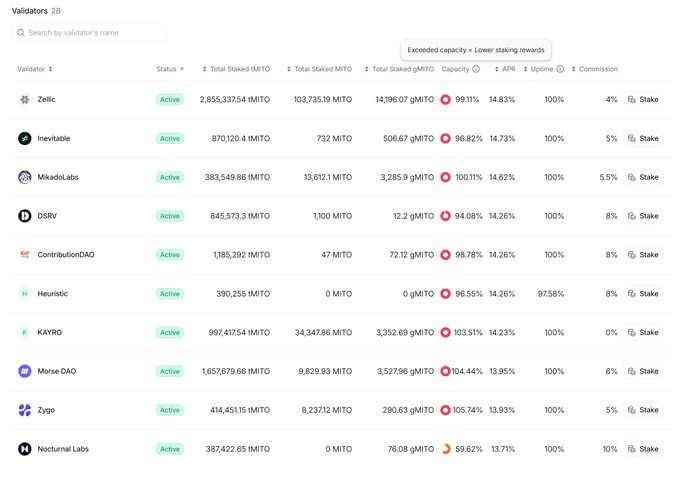Image resolution: width=680 pixels, height=482 pixels.
Task: Click the MikadoLabs avatar icon
Action: [25, 177]
